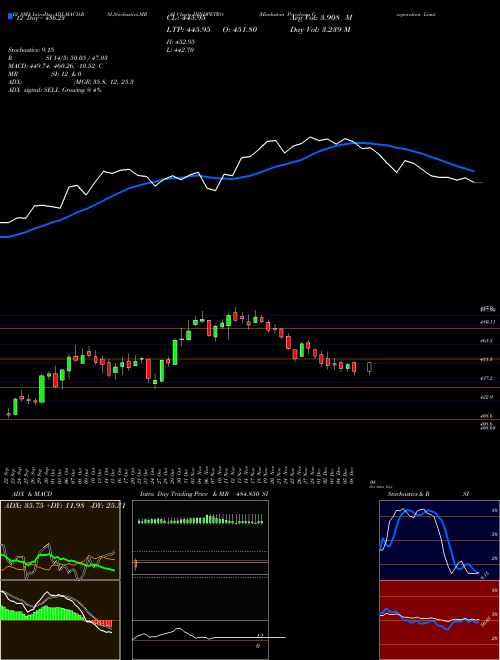Click the blue SMA line's end point
Viewport: 500px width, 660px height.
pos(474,171)
